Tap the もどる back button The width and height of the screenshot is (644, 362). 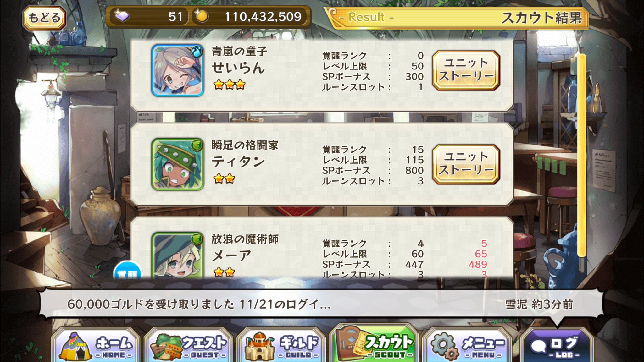click(44, 18)
